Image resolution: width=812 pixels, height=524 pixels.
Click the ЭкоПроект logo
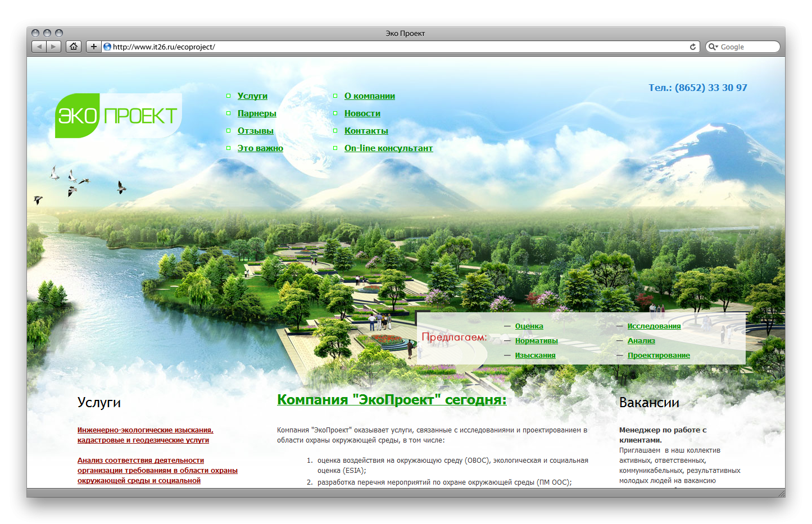tap(118, 116)
